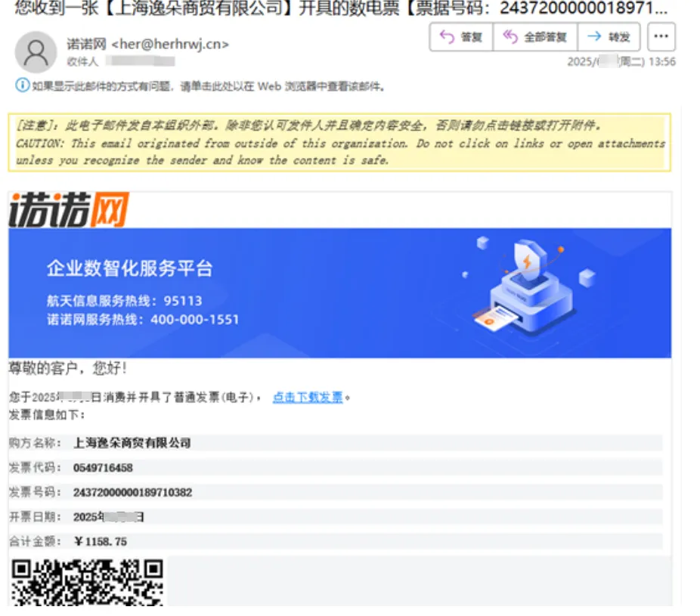Open the more actions ellipsis menu

(x=661, y=36)
